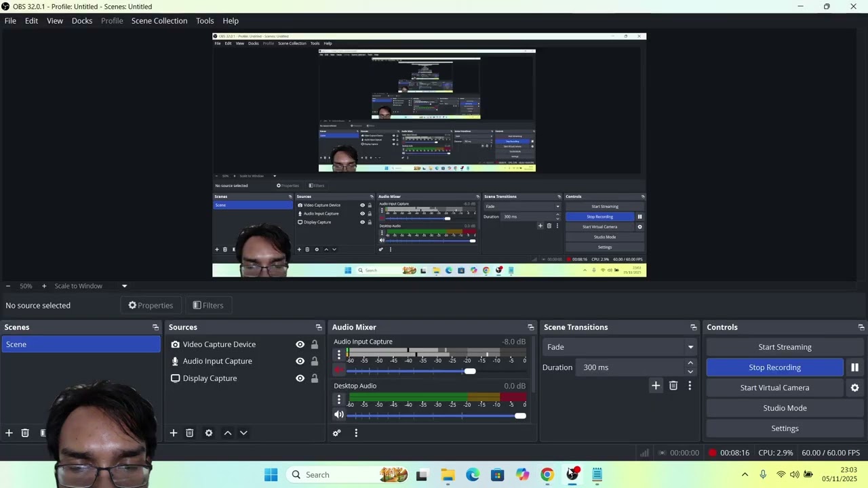Remove transition with trash icon
This screenshot has width=868, height=488.
click(x=673, y=386)
